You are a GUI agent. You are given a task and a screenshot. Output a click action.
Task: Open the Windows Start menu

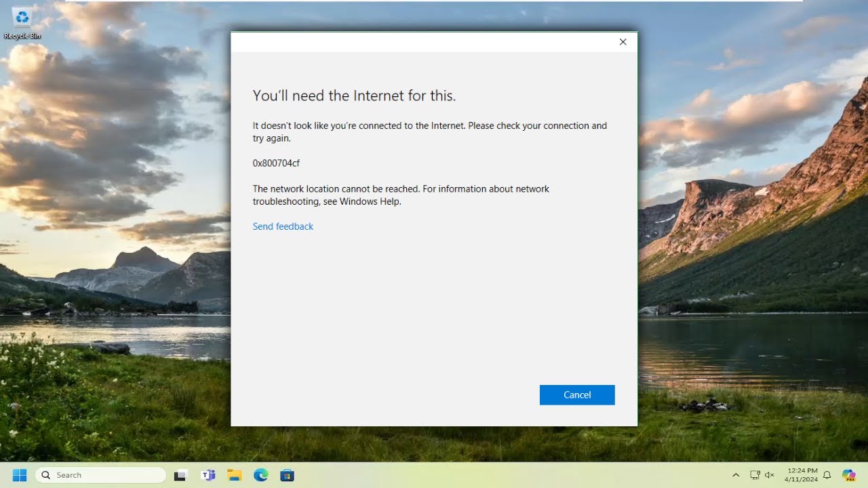19,475
